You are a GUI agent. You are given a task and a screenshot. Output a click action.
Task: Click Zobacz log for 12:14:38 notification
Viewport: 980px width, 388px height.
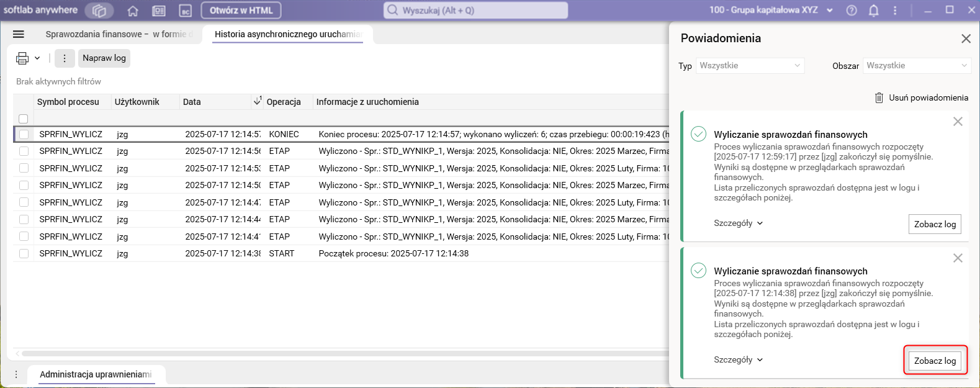(935, 361)
